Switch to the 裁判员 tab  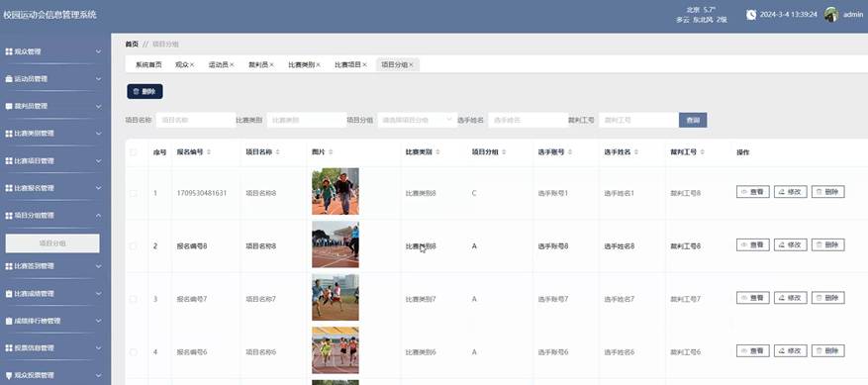point(258,64)
